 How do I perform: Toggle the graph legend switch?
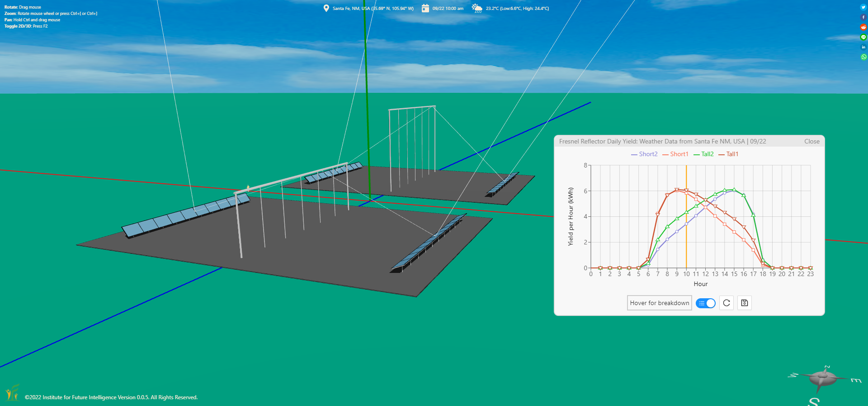point(705,303)
